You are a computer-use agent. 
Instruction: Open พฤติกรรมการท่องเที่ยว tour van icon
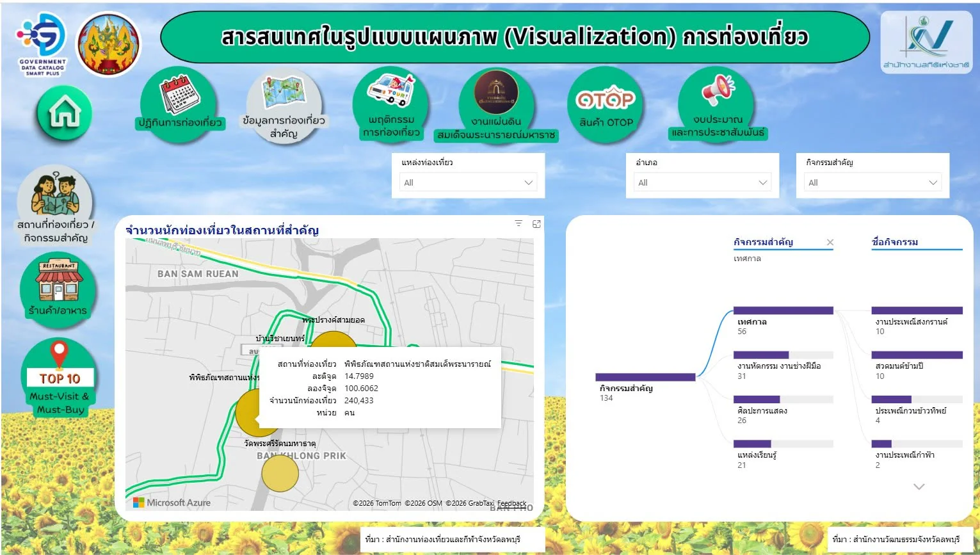pos(391,104)
